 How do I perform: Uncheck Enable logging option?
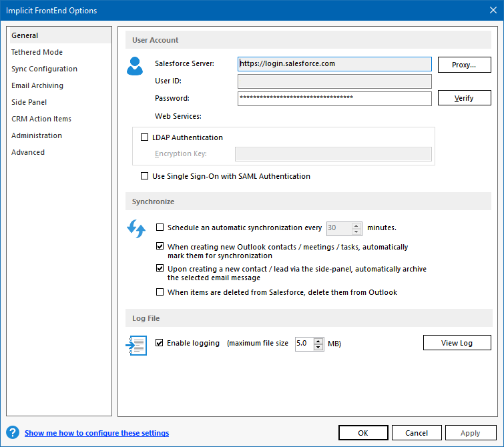160,343
